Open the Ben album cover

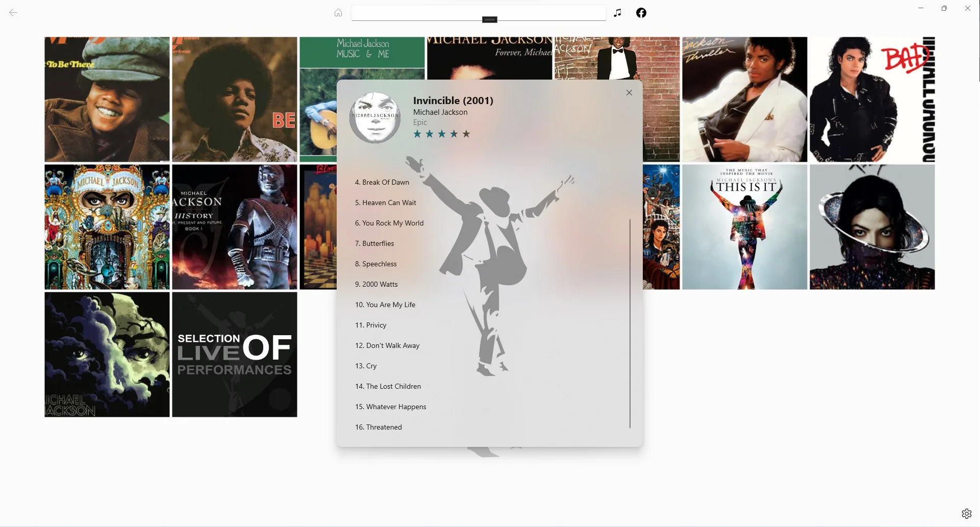(235, 99)
